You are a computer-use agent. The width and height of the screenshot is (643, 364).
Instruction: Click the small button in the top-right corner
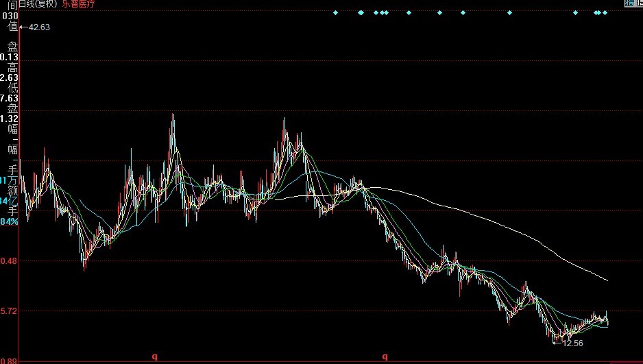[x=633, y=3]
